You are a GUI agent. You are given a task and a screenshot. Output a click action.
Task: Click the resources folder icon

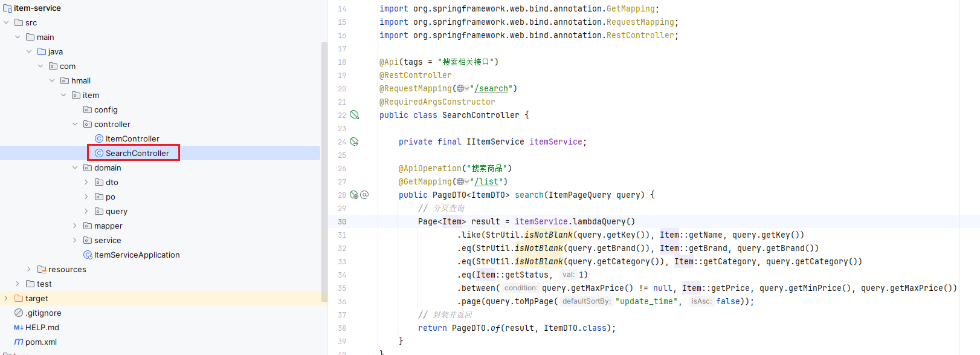42,269
